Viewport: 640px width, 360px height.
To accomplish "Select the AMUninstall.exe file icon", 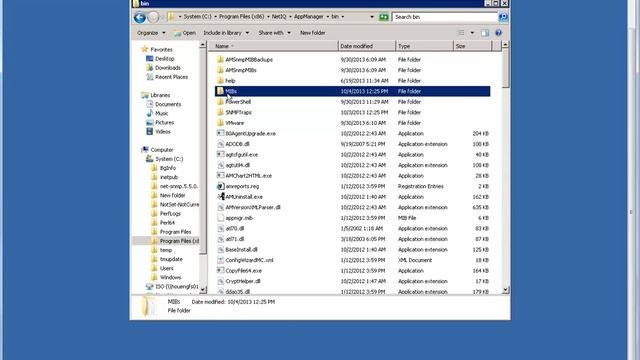I will click(x=220, y=197).
